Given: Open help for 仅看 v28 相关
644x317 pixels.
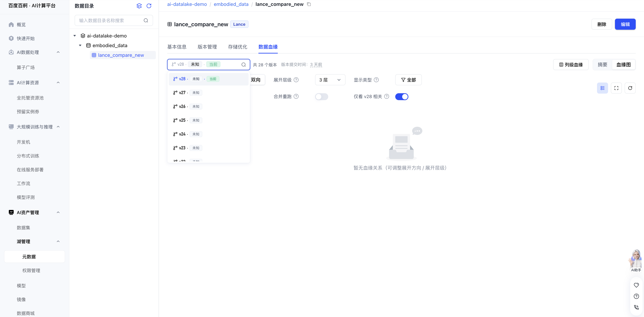Looking at the screenshot, I should tap(386, 96).
